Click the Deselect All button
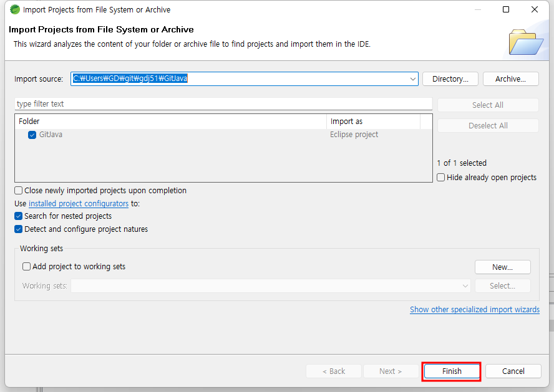This screenshot has height=392, width=554. (x=488, y=126)
